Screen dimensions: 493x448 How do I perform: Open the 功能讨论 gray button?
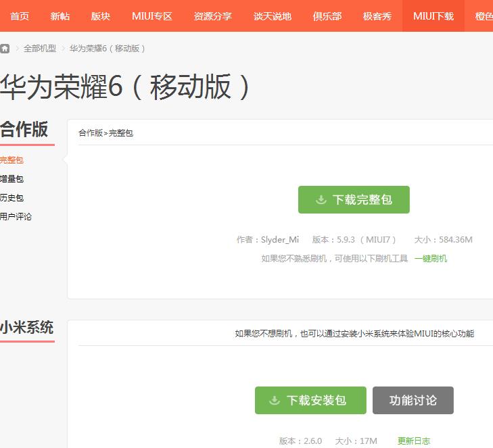coord(413,400)
